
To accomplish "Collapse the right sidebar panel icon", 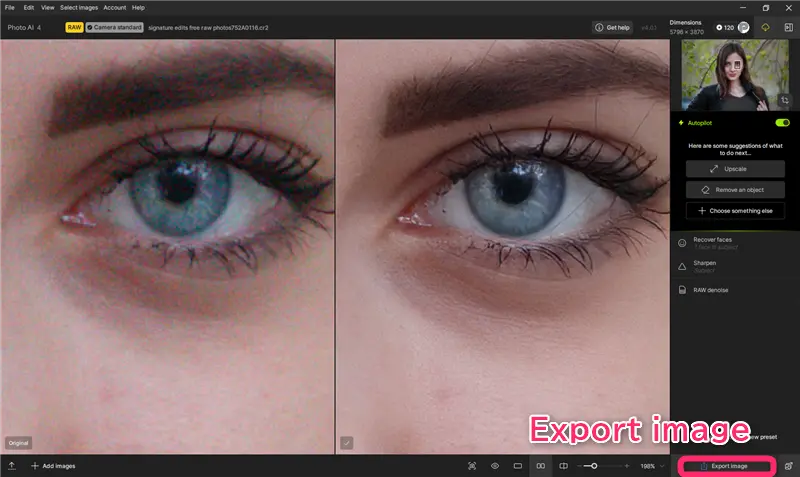I will pyautogui.click(x=788, y=28).
